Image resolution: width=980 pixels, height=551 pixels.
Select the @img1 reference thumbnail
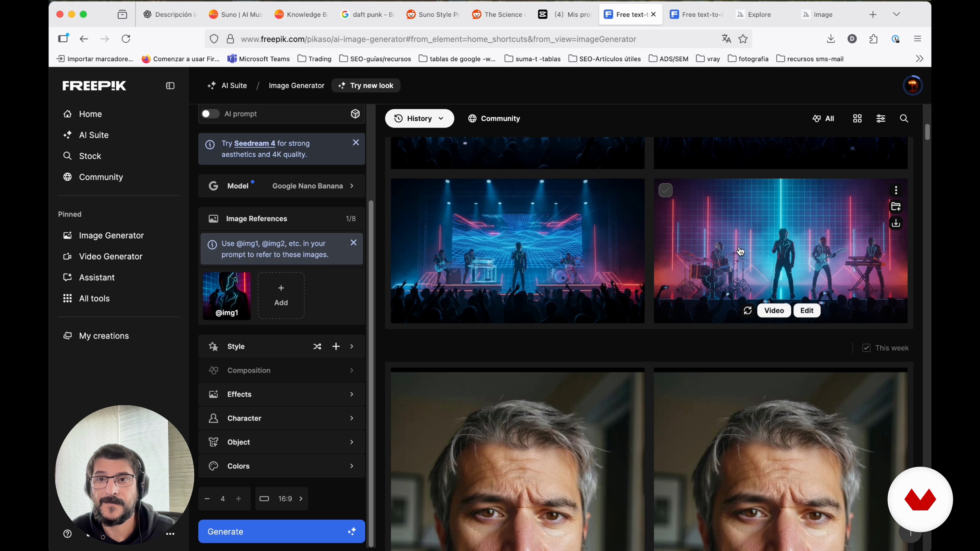coord(227,296)
